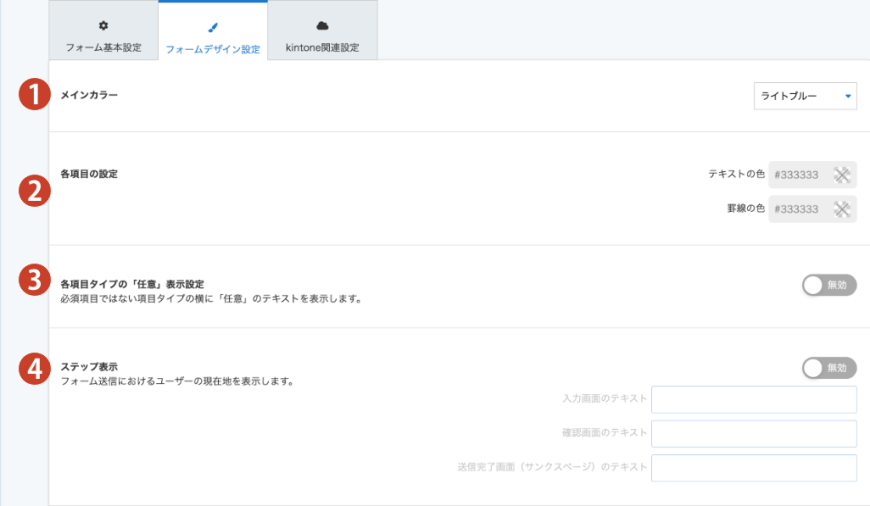Switch to the kintone関連設定 tab
Viewport: 870px width, 506px height.
pyautogui.click(x=322, y=31)
